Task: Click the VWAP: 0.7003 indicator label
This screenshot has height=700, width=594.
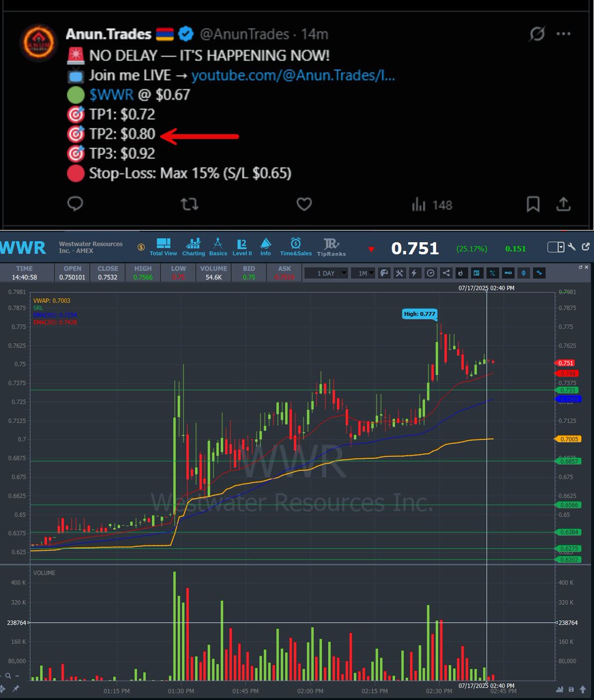Action: point(52,300)
